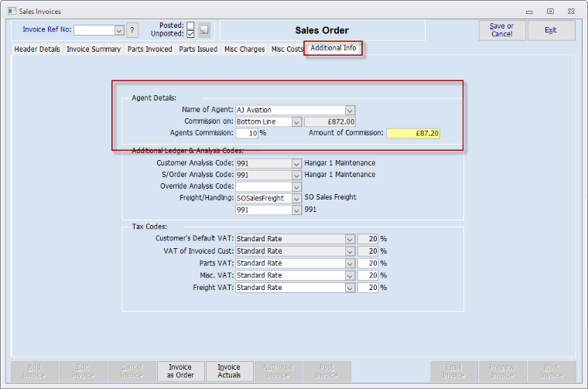Click the small icon button beside Posted checkboxes
Screen dimensions: 588x389
click(204, 29)
